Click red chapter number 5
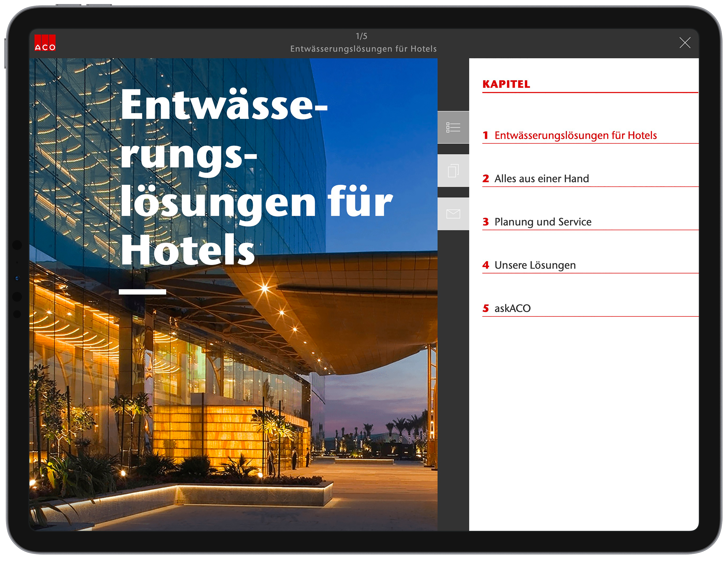The height and width of the screenshot is (561, 728). coord(486,308)
